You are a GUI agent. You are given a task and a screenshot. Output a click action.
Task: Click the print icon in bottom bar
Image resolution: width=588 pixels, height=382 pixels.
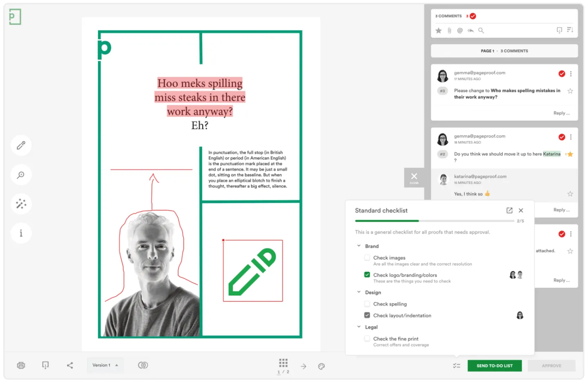pyautogui.click(x=21, y=365)
